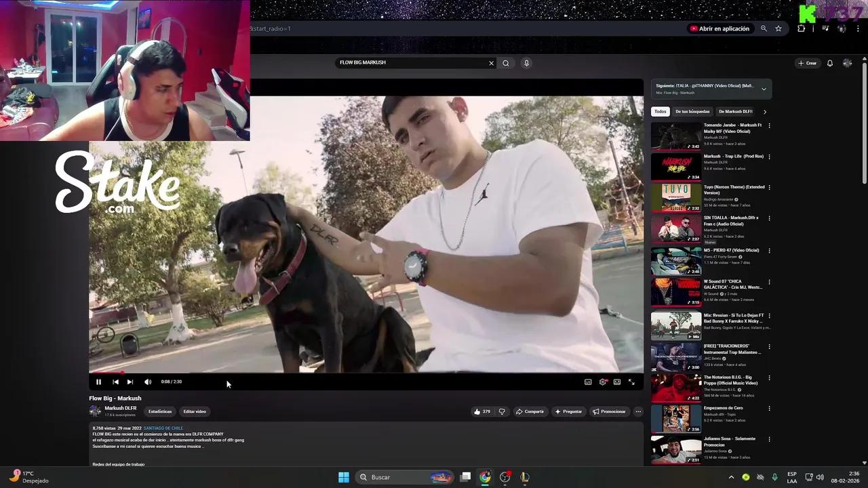
Task: Open the Markush DLFR channel avatar
Action: pos(95,411)
